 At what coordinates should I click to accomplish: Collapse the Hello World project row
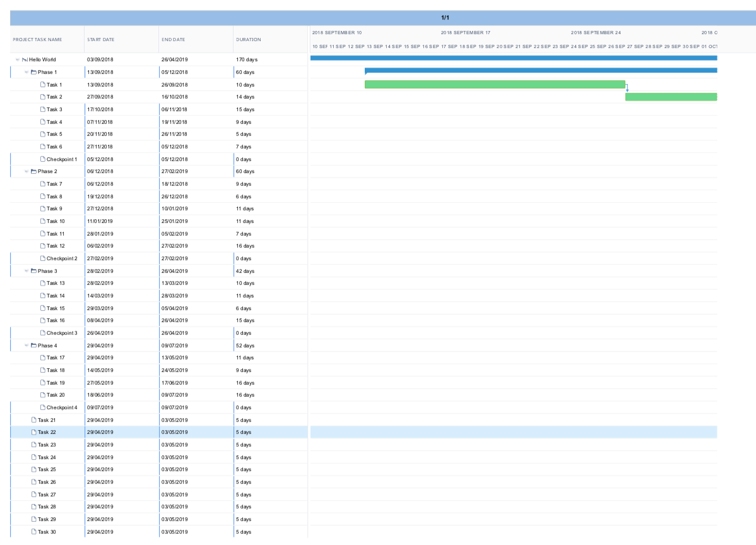pyautogui.click(x=18, y=60)
